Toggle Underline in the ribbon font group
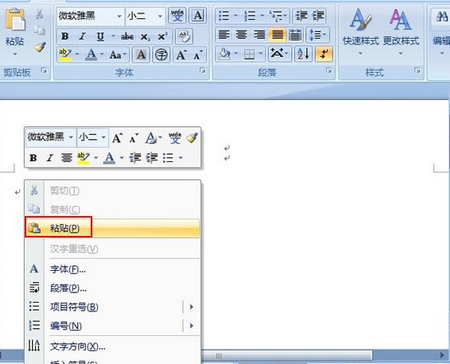 (100, 36)
